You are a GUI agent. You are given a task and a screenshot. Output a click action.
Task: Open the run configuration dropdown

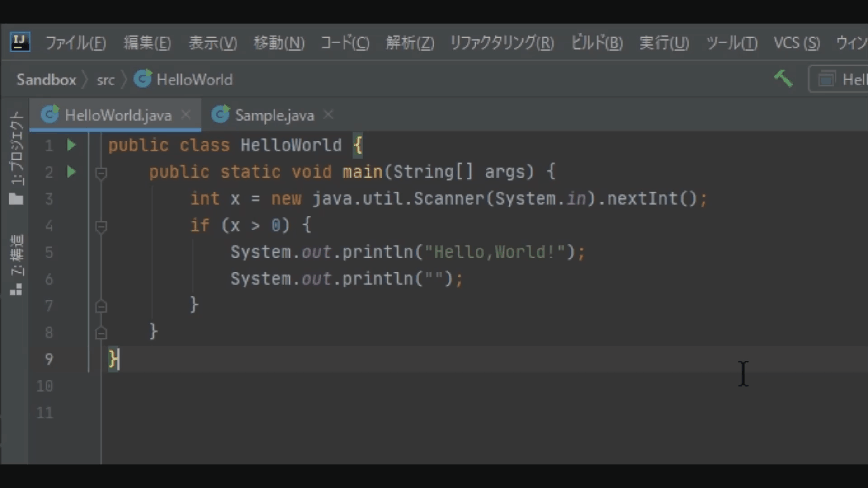(x=841, y=80)
